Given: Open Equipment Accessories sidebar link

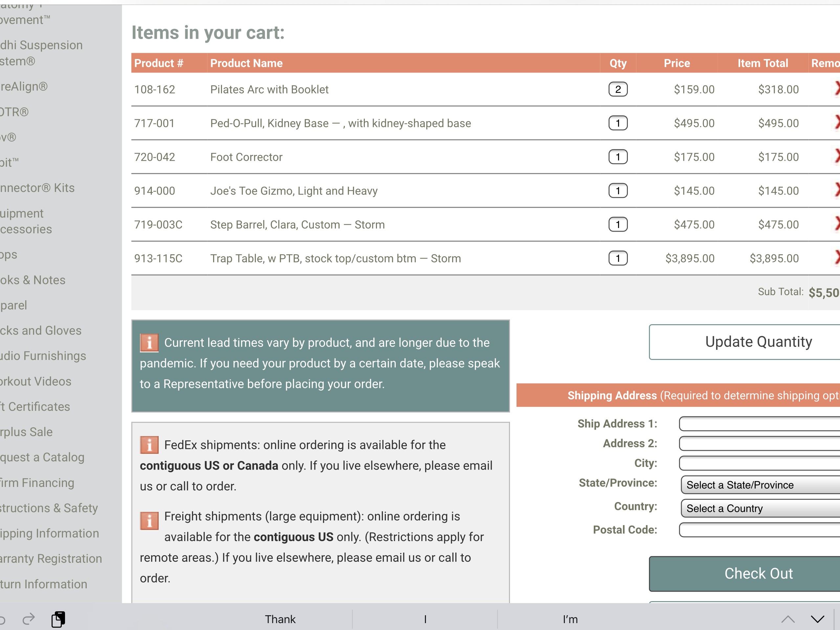Looking at the screenshot, I should [26, 221].
